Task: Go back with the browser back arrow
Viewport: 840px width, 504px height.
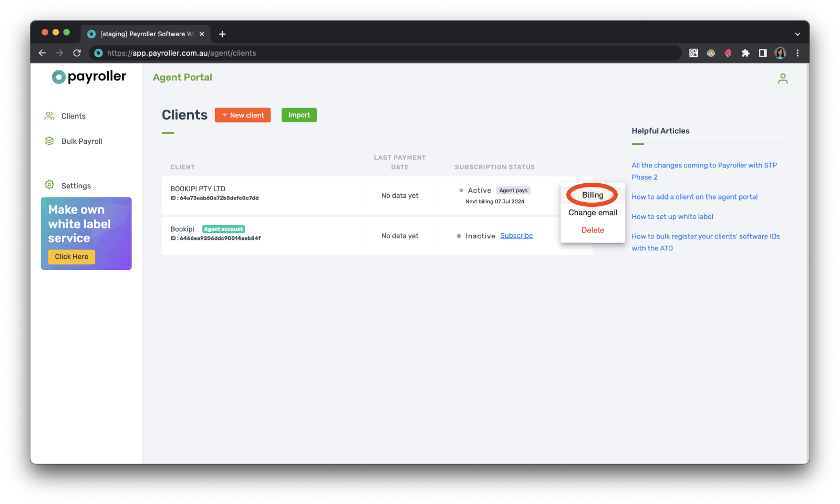Action: tap(42, 53)
